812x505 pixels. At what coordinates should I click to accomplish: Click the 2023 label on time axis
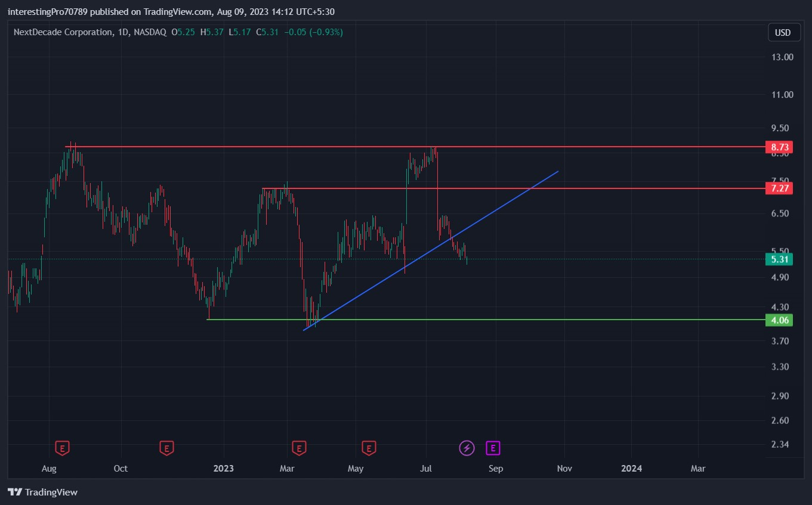[x=224, y=469]
